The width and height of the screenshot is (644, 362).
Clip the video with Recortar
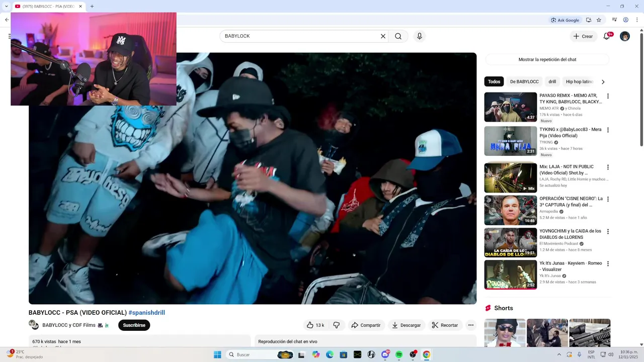tap(445, 325)
